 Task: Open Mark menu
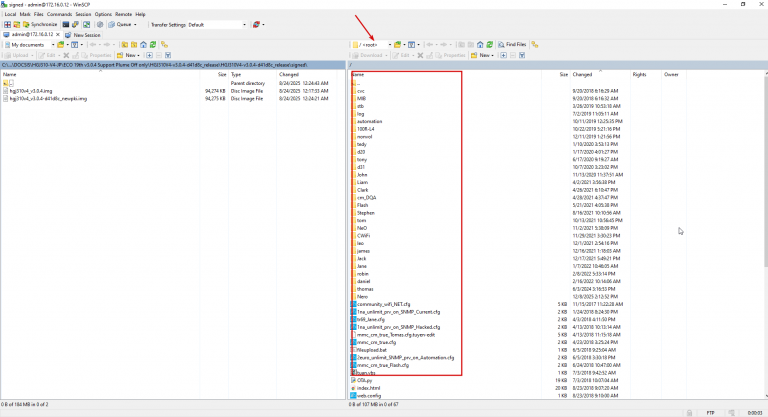25,14
